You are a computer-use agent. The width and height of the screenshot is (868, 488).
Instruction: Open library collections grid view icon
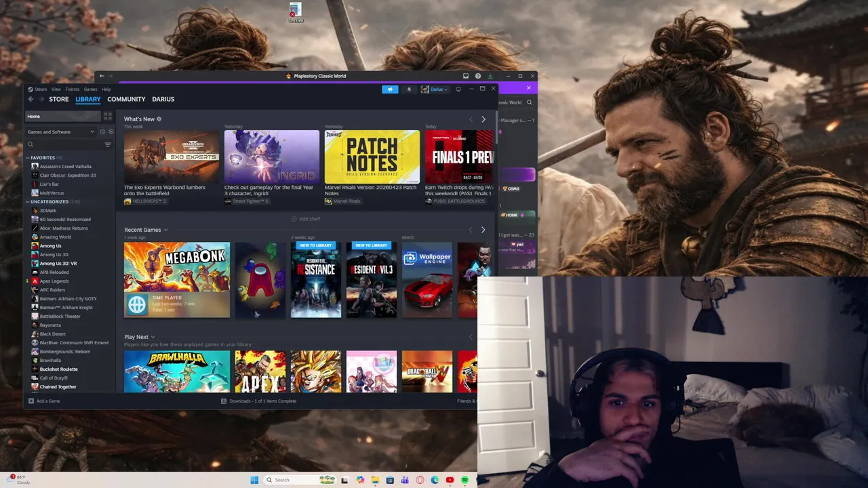coord(108,117)
